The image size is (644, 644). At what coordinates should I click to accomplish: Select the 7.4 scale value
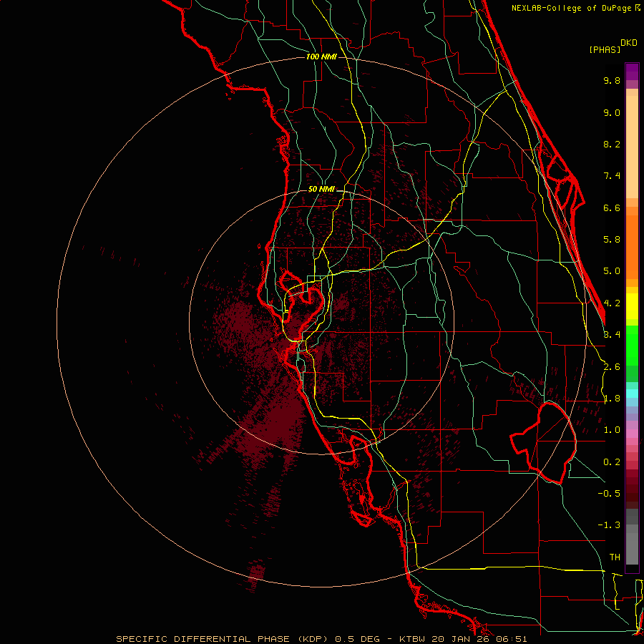coord(612,176)
